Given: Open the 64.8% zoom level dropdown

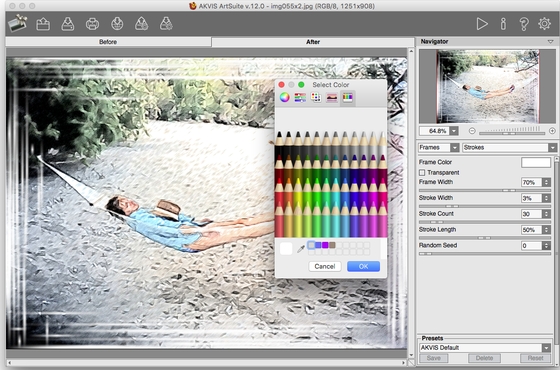Looking at the screenshot, I should tap(454, 131).
